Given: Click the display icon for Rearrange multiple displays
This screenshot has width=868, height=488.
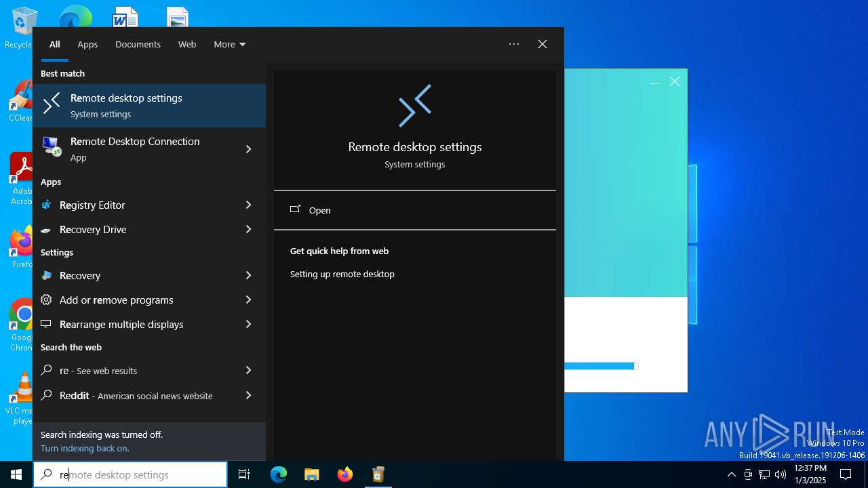Looking at the screenshot, I should point(46,324).
